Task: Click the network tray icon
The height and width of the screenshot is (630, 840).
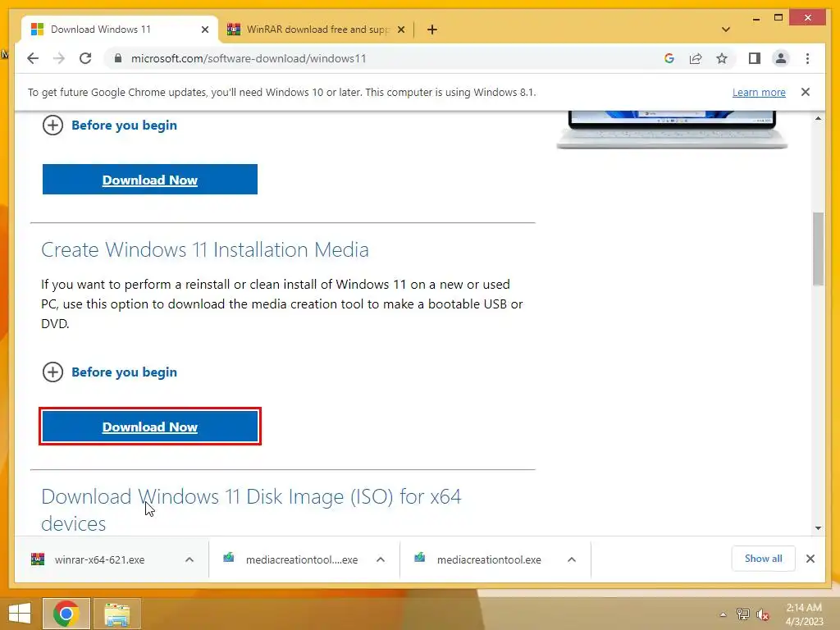Action: pyautogui.click(x=742, y=614)
